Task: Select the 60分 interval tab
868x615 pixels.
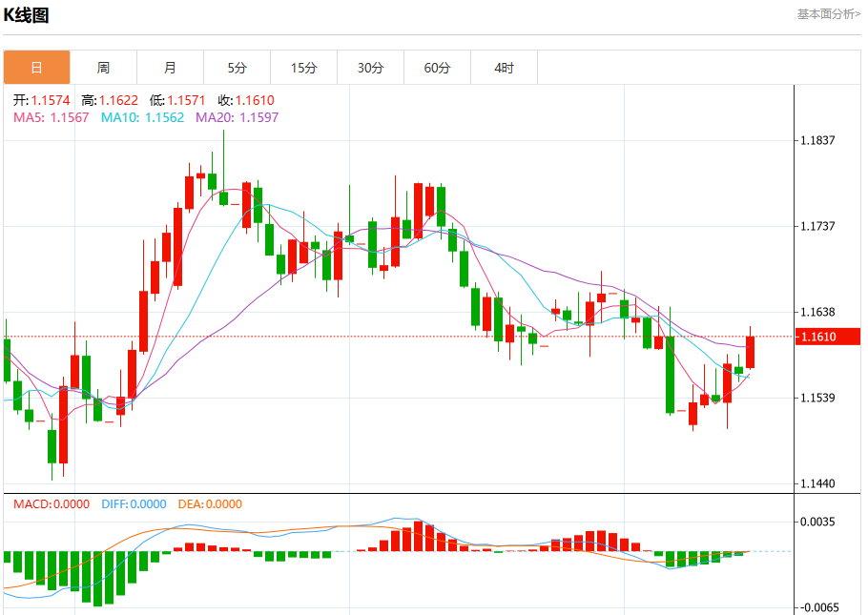Action: pyautogui.click(x=437, y=68)
